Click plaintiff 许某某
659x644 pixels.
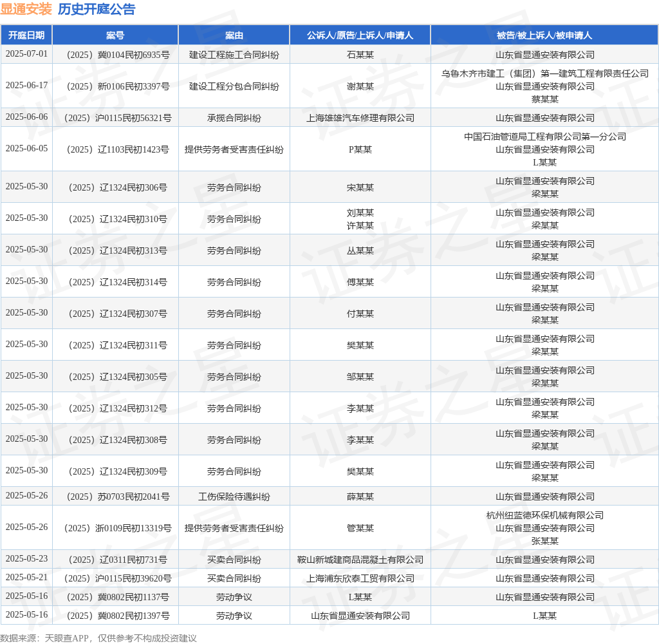click(360, 225)
